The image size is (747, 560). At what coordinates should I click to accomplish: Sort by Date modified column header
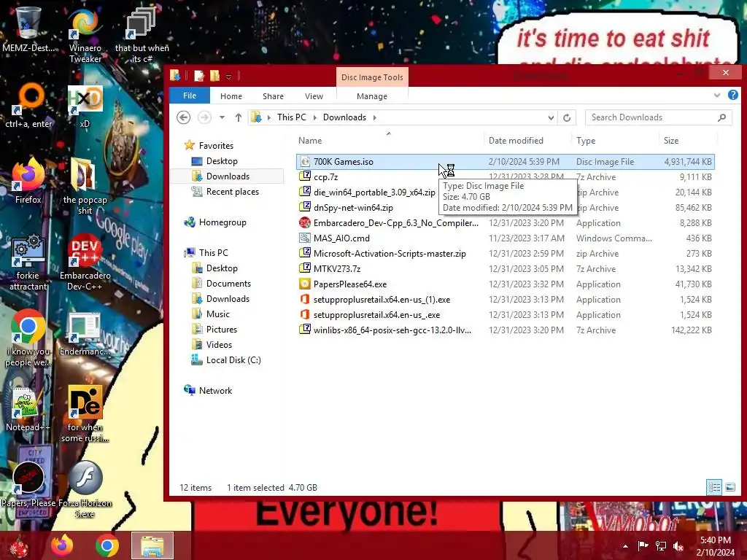527,141
